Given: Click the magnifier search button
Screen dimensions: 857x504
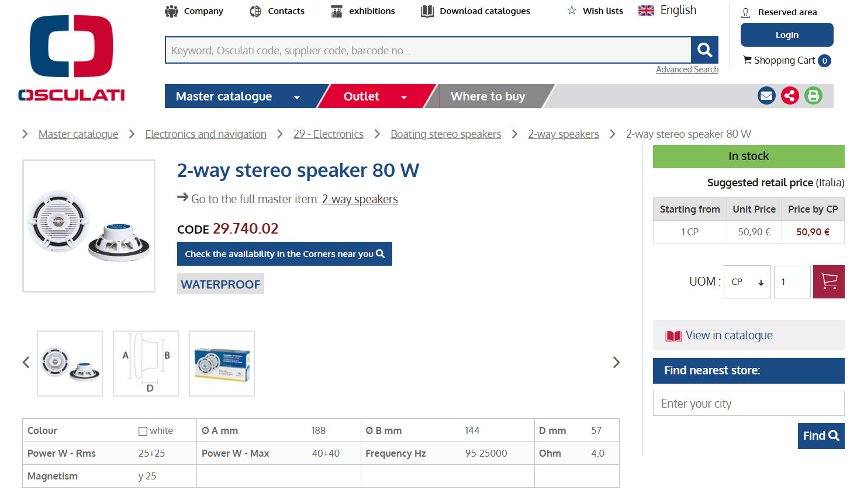Looking at the screenshot, I should pyautogui.click(x=704, y=50).
